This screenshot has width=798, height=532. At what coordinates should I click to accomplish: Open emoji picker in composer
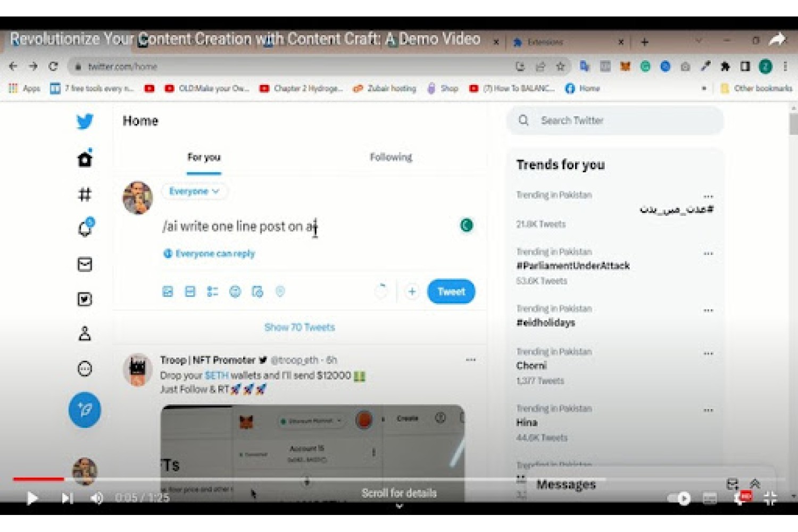[x=235, y=292]
